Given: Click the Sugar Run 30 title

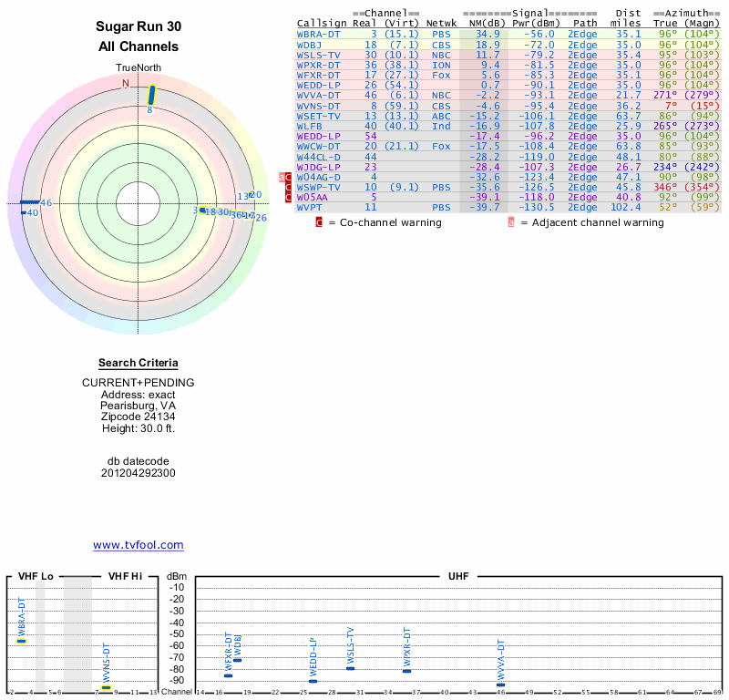Looking at the screenshot, I should tap(139, 26).
